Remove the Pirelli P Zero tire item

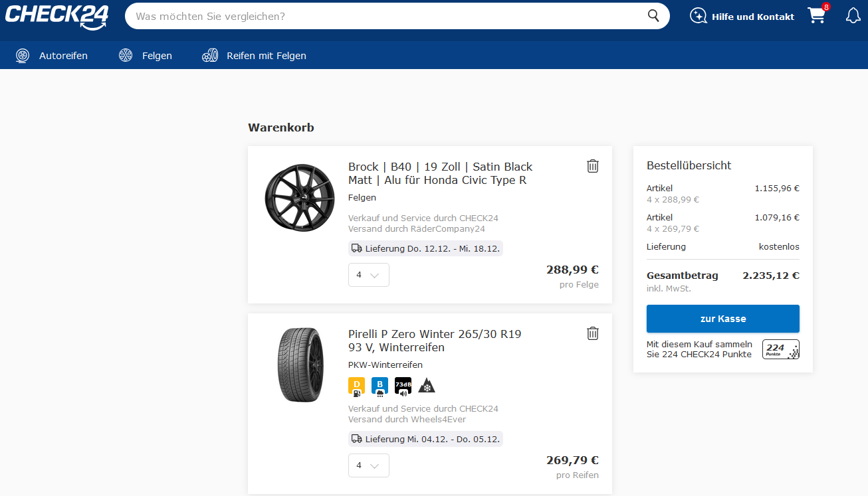[593, 333]
